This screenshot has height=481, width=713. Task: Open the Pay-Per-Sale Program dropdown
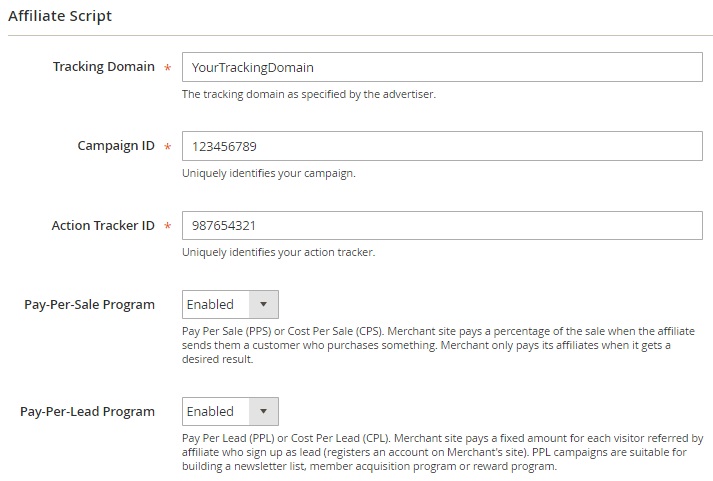pos(230,304)
